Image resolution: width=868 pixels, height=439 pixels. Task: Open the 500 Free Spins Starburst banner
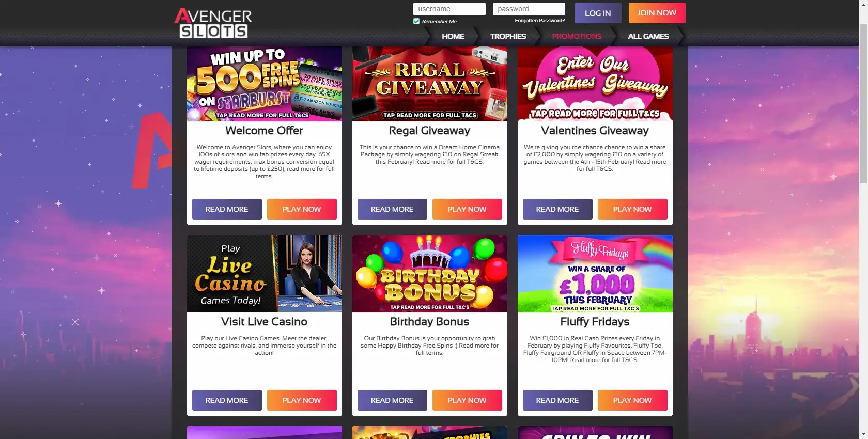(x=265, y=84)
